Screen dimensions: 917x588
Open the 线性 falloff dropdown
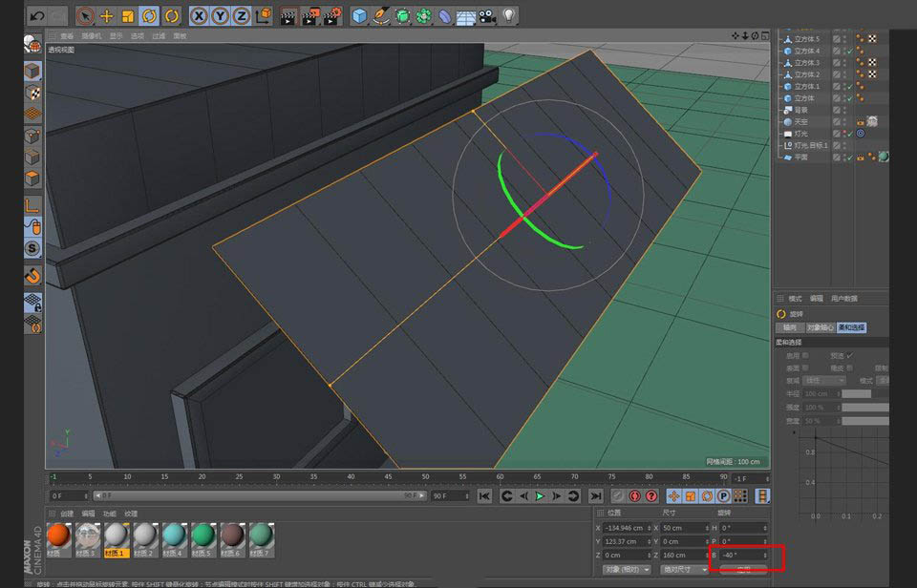[826, 380]
